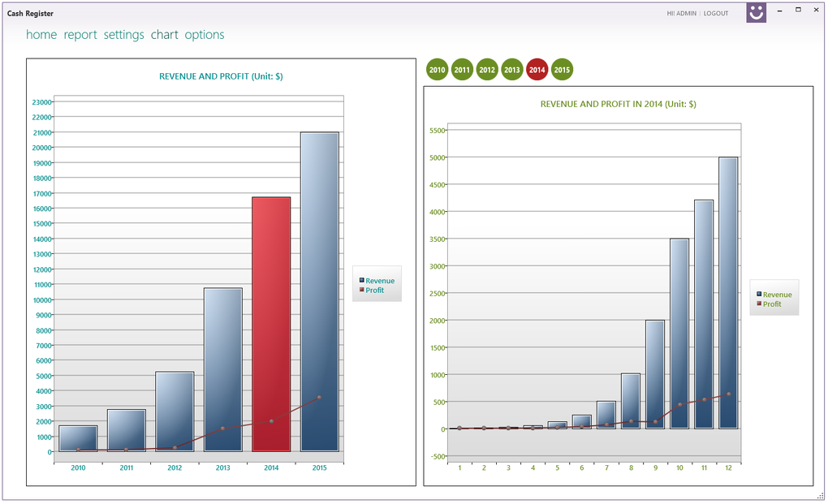Open the options menu
This screenshot has width=828, height=504.
(x=205, y=35)
